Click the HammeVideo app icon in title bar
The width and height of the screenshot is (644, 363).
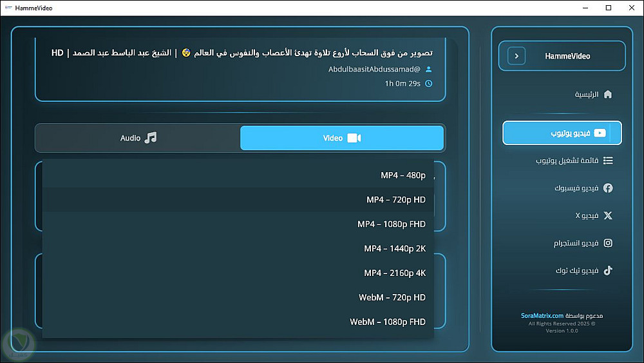pos(8,8)
